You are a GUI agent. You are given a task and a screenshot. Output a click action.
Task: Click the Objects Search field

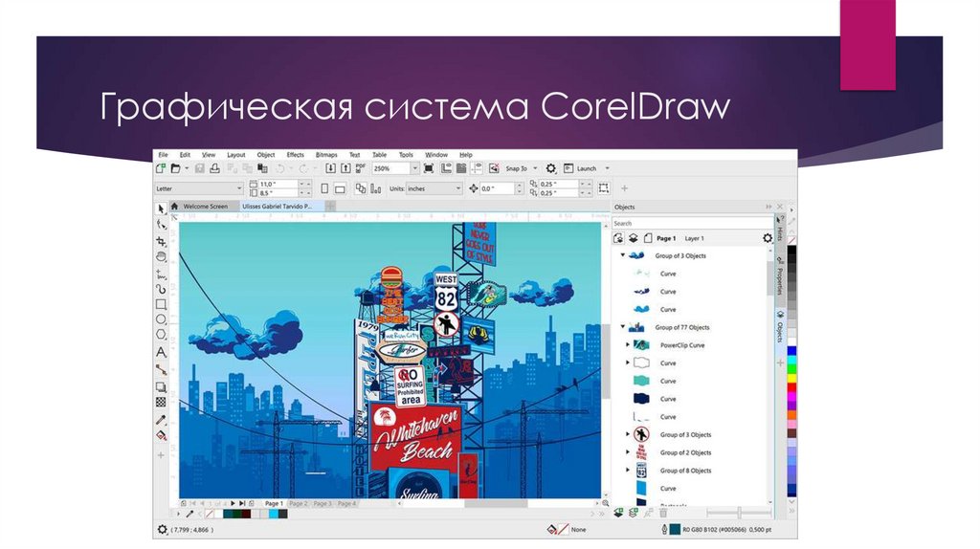[692, 223]
